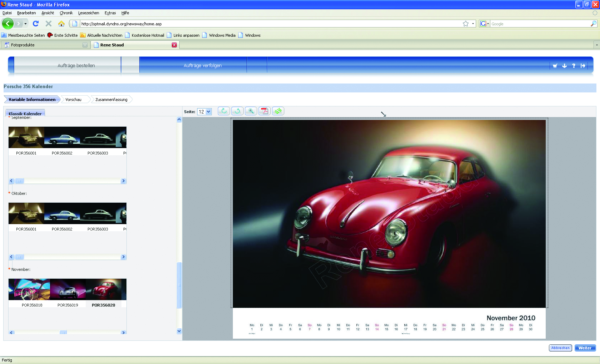
Task: Go back with the green back arrow
Action: tap(7, 24)
